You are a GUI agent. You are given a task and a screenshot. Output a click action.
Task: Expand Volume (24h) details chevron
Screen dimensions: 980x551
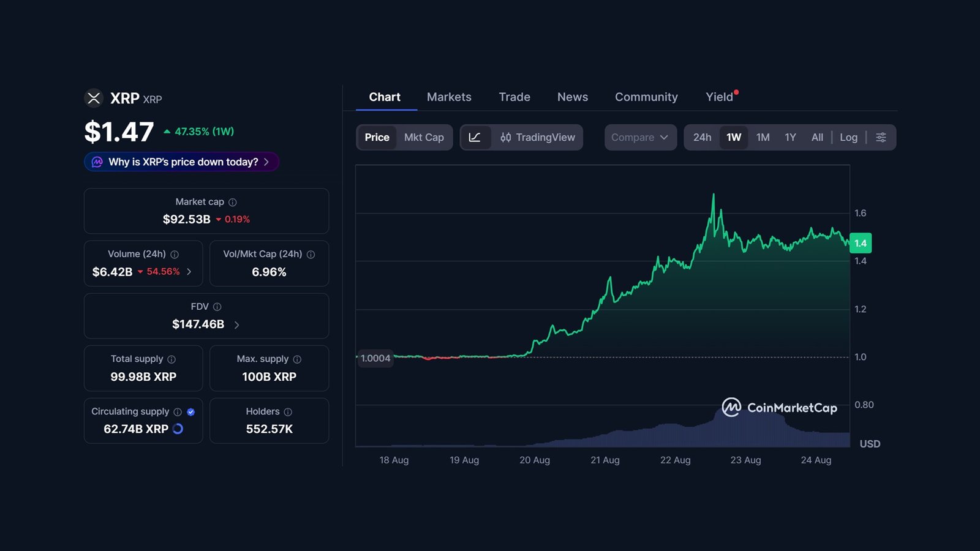189,271
